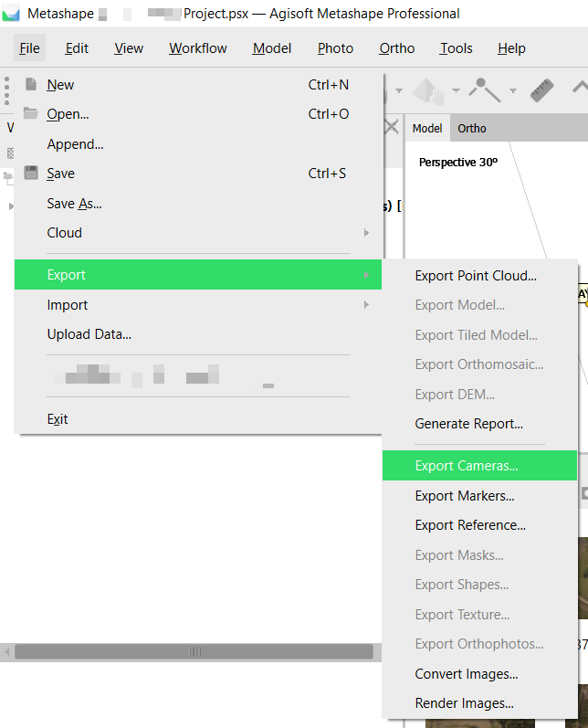Choose Save from File menu
This screenshot has height=728, width=588.
198,174
